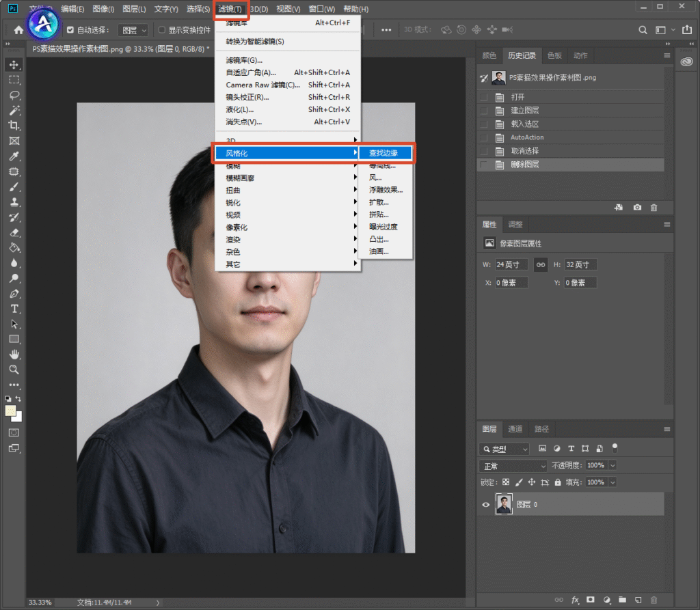
Task: Select the Paint Bucket tool
Action: (x=14, y=248)
